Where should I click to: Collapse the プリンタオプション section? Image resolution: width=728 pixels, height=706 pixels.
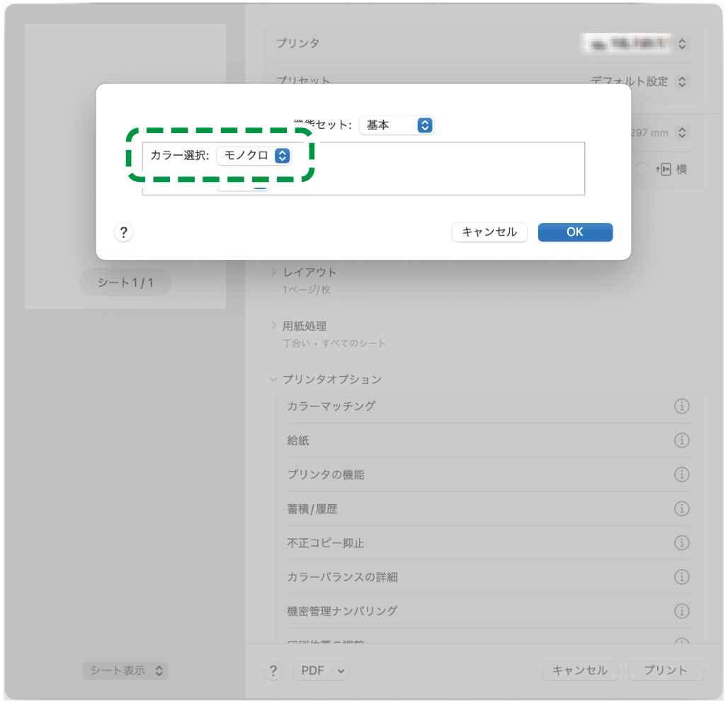274,380
